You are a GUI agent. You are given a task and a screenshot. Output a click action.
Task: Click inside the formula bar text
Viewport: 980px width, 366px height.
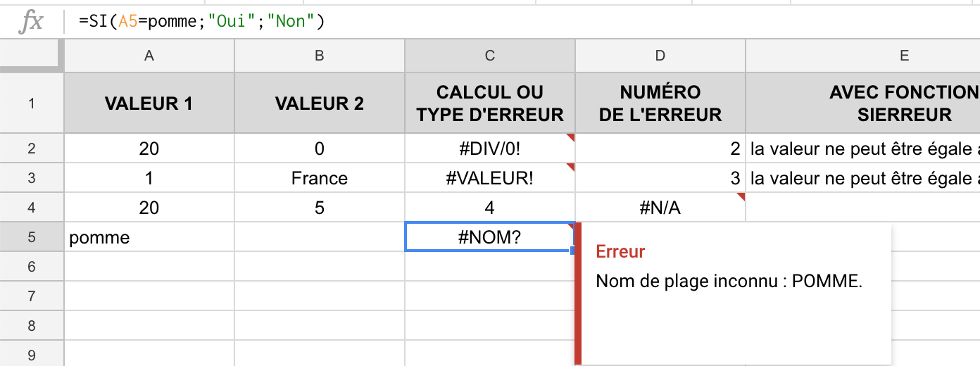click(201, 22)
